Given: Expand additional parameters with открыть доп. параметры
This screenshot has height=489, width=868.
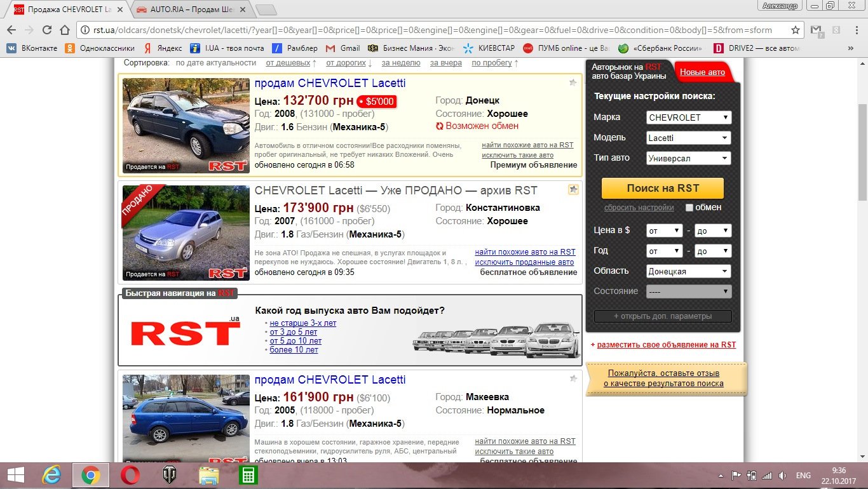Looking at the screenshot, I should tap(663, 316).
